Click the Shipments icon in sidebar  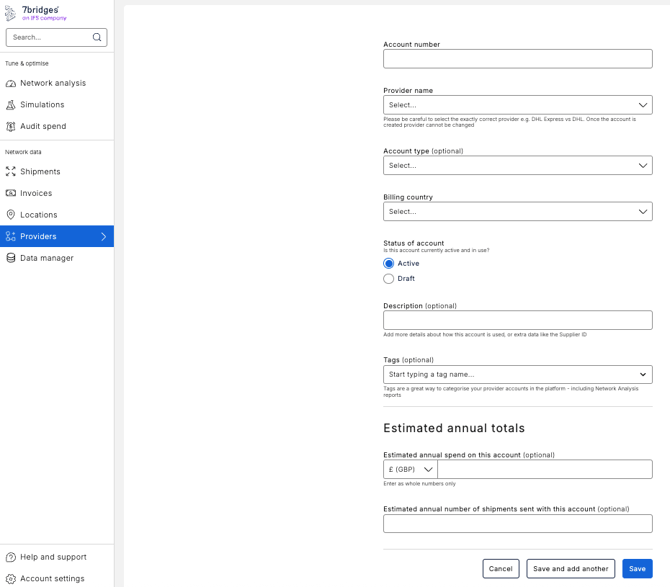pyautogui.click(x=11, y=172)
